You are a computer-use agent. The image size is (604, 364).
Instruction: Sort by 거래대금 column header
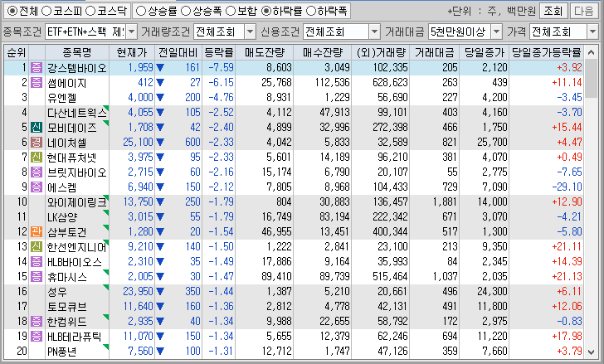click(435, 52)
